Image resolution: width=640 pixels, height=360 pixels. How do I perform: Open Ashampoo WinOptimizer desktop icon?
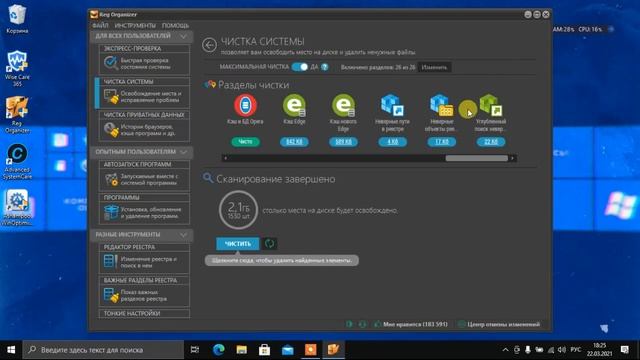pyautogui.click(x=17, y=207)
